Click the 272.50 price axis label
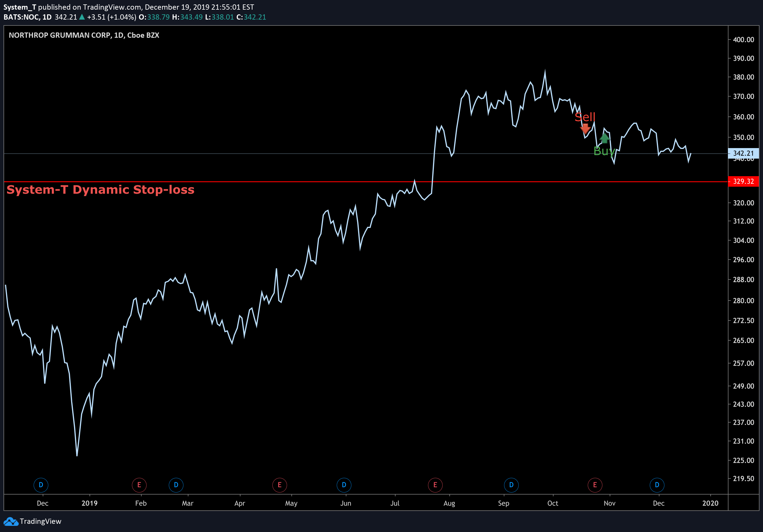This screenshot has height=532, width=763. click(x=744, y=321)
